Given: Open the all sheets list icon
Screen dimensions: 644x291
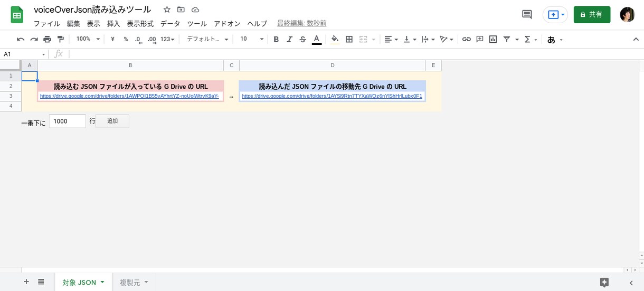Looking at the screenshot, I should click(41, 282).
